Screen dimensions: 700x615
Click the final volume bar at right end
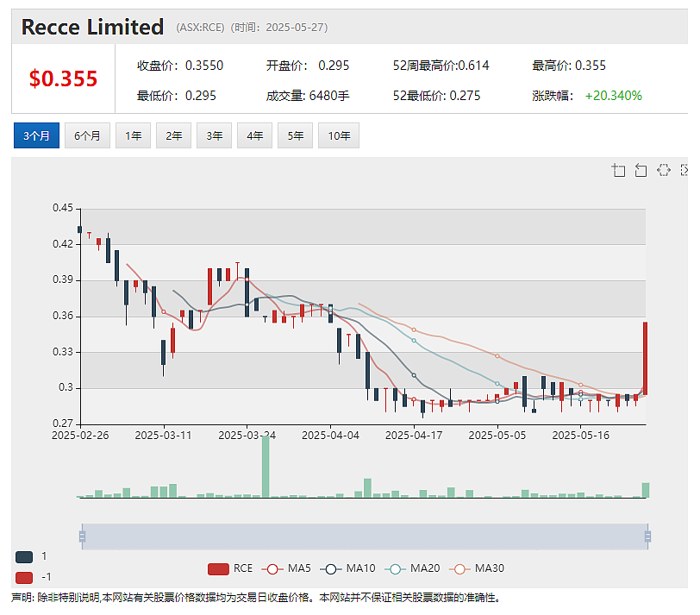(646, 490)
